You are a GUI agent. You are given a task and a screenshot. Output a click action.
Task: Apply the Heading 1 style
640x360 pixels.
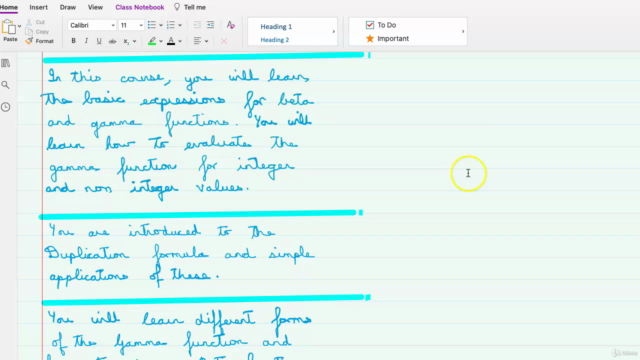[276, 27]
